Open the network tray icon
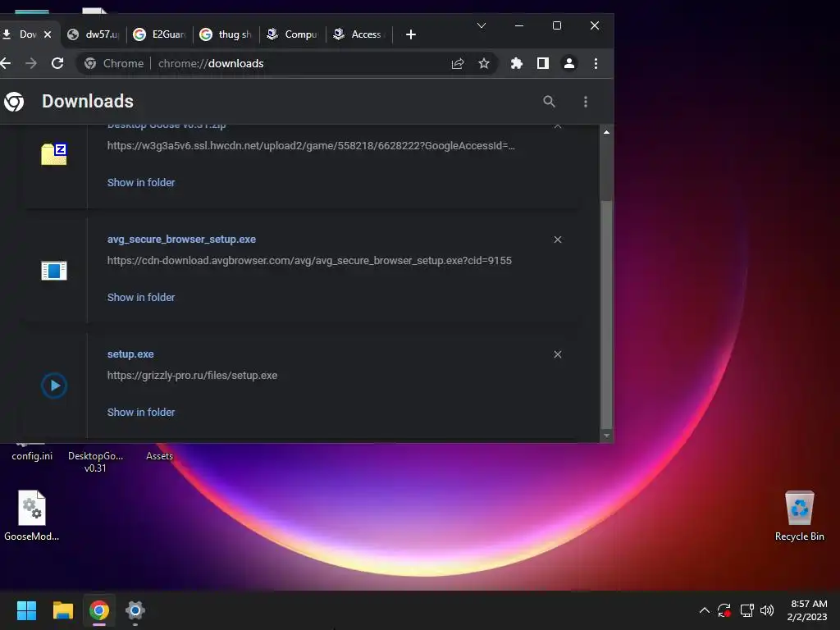Viewport: 840px width, 630px height. pos(746,610)
